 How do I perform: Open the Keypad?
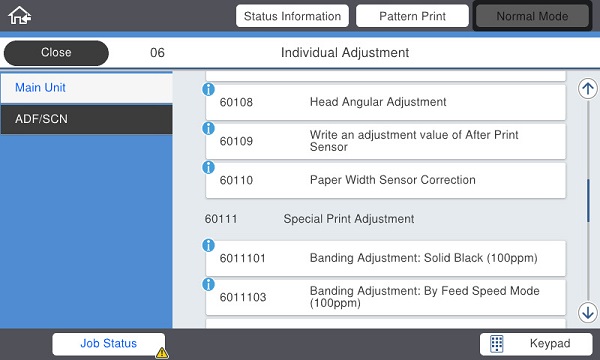tap(536, 344)
